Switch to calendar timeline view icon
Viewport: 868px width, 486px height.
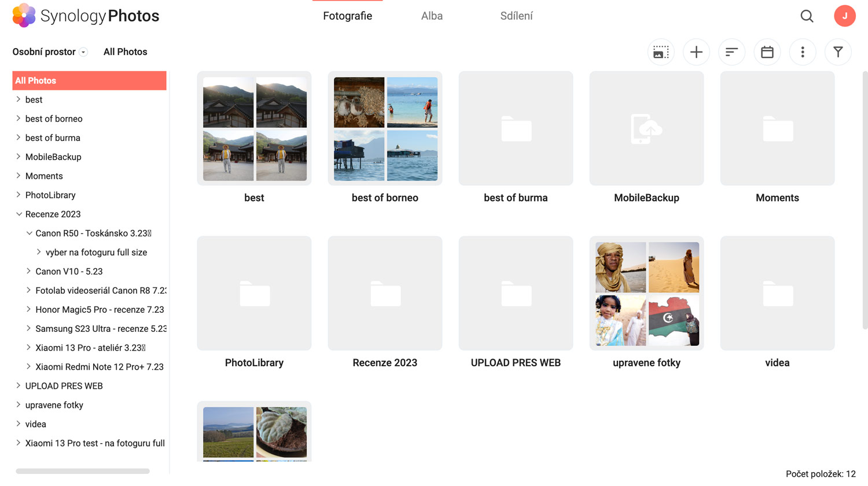coord(767,52)
